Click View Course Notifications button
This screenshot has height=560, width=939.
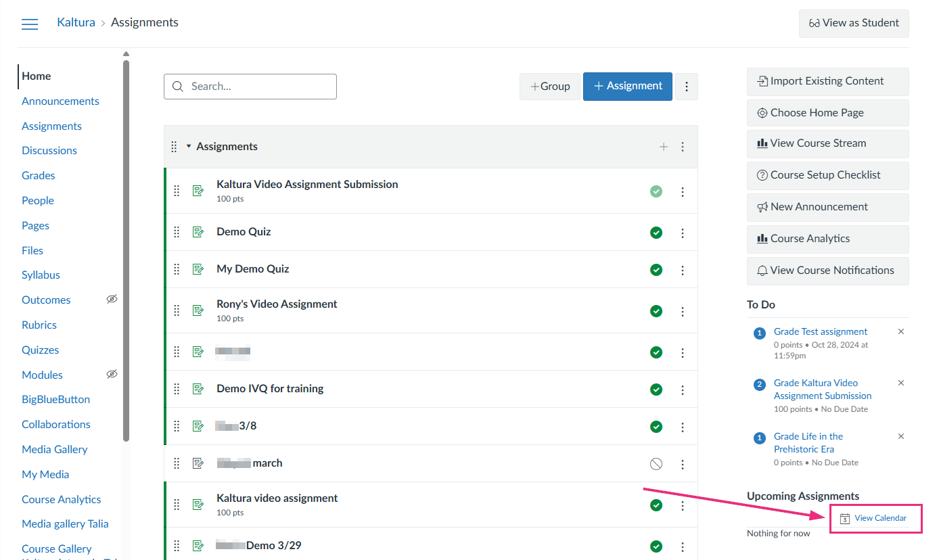[828, 271]
